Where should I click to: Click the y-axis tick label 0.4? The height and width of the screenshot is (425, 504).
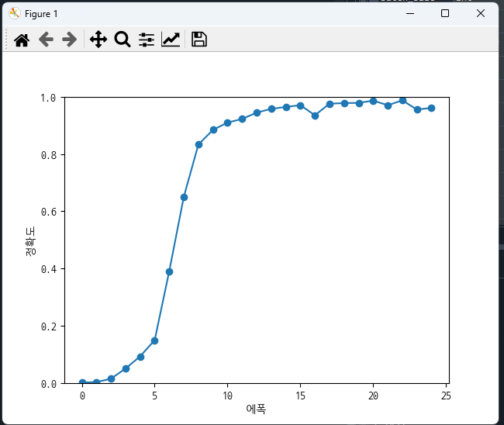48,269
